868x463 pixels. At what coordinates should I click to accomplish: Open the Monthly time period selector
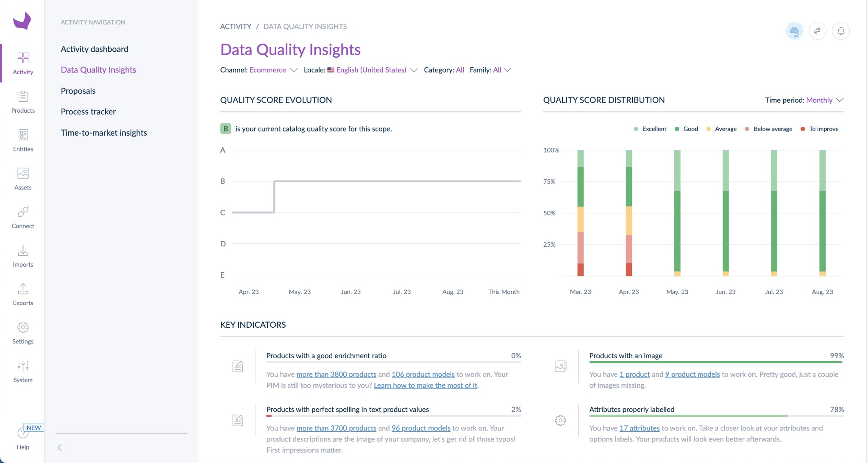[819, 100]
